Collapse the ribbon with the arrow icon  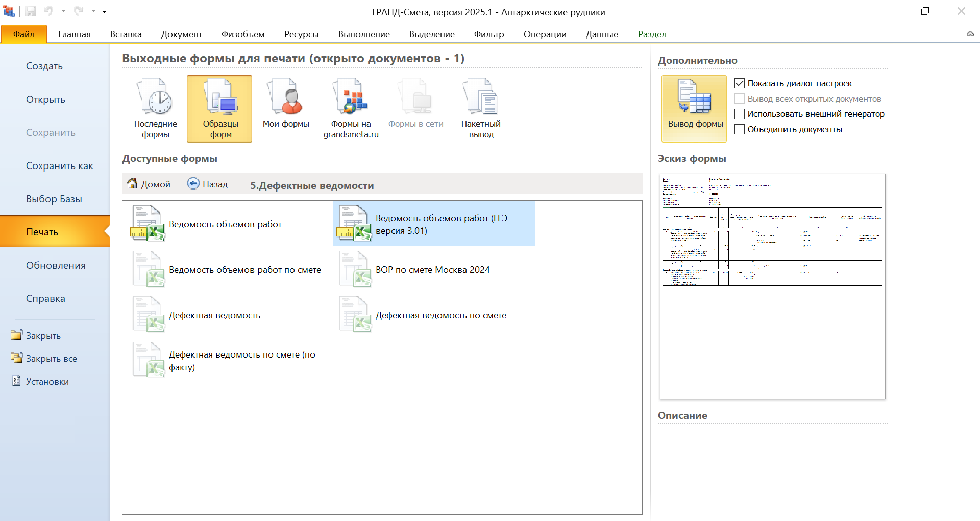coord(970,34)
